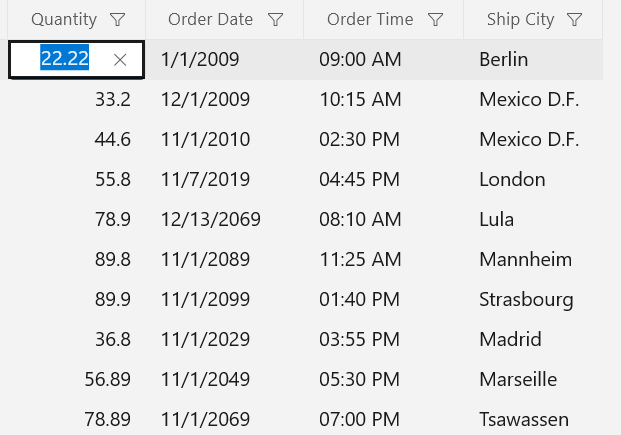Screen dimensions: 621x435
Task: Click the 55.8 quantity cell
Action: [112, 180]
